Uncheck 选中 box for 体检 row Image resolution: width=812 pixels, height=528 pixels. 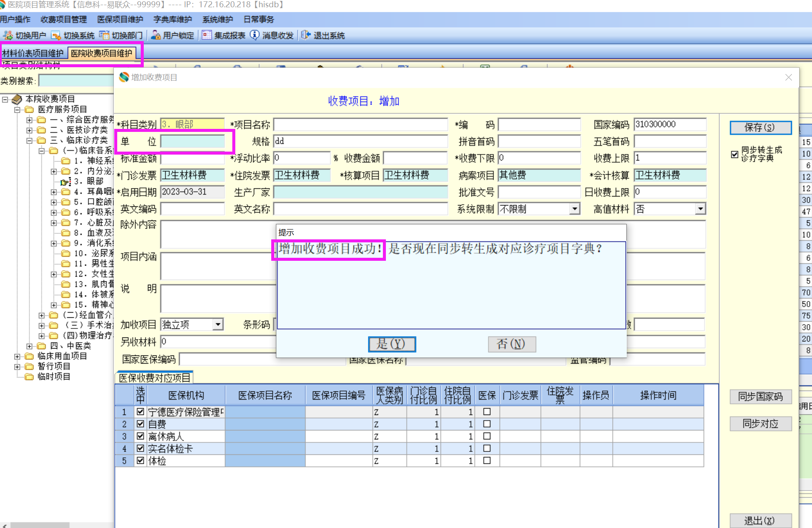[x=140, y=460]
